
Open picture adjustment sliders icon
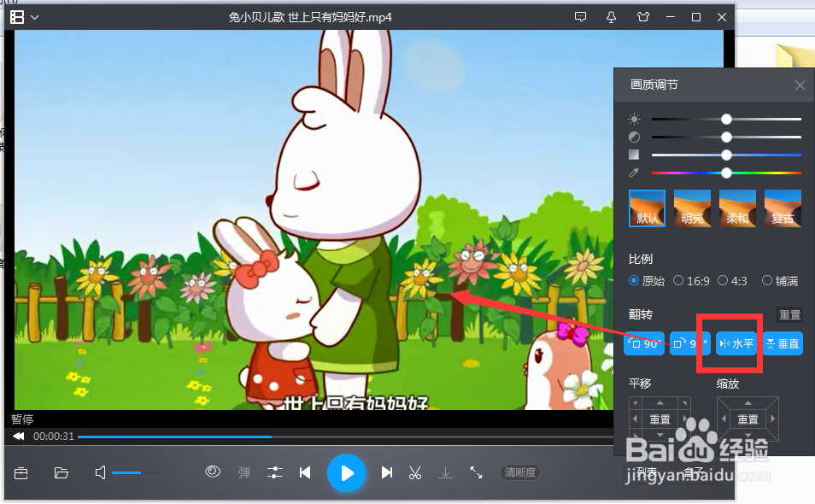[274, 473]
